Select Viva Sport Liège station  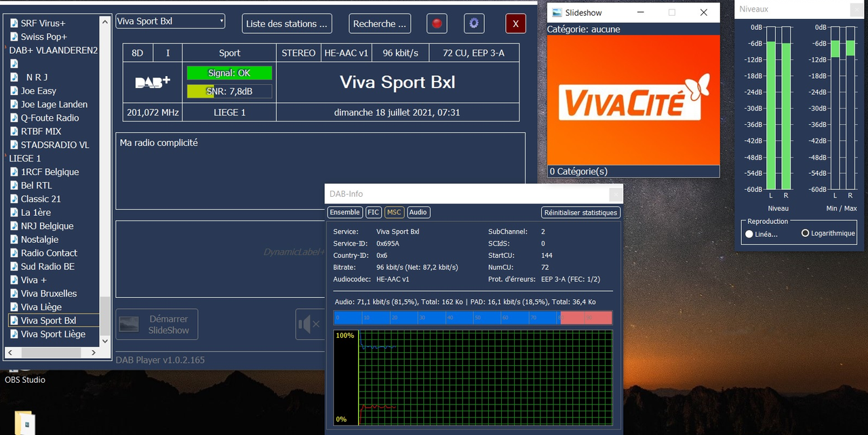point(53,334)
